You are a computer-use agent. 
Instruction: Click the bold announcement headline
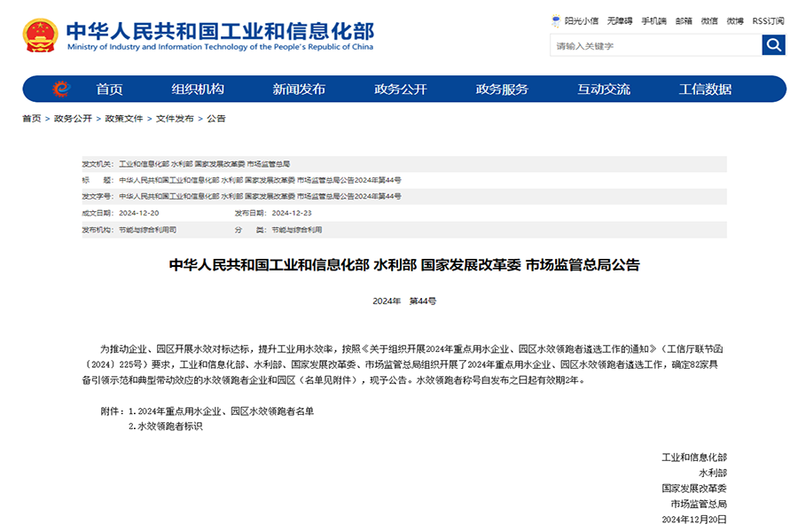[x=404, y=265]
